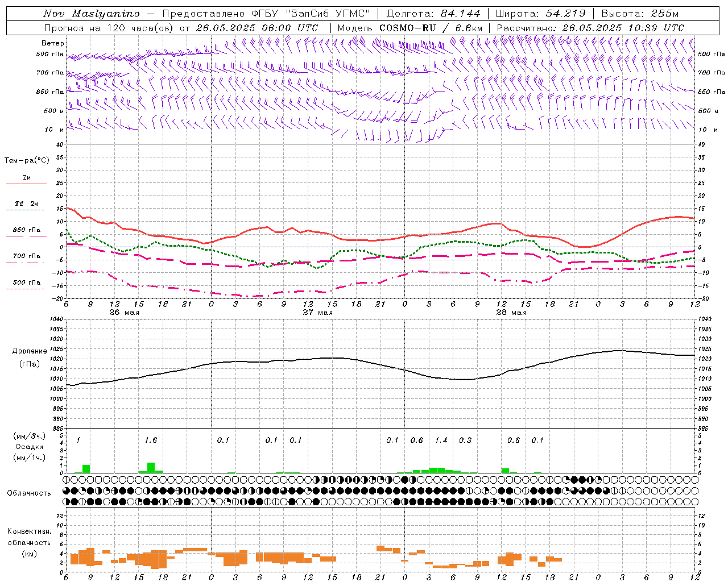Click the 'Широта: 54.219' header field
The height and width of the screenshot is (582, 728).
tap(540, 14)
